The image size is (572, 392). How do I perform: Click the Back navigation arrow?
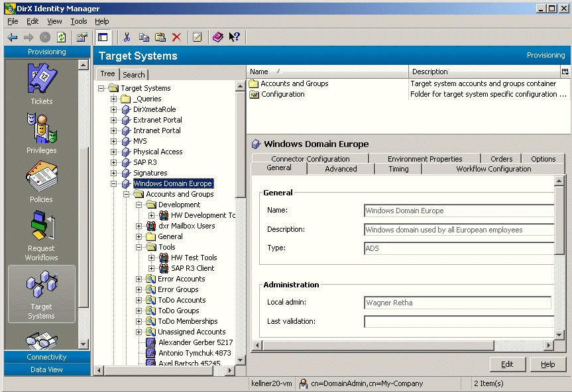point(12,37)
